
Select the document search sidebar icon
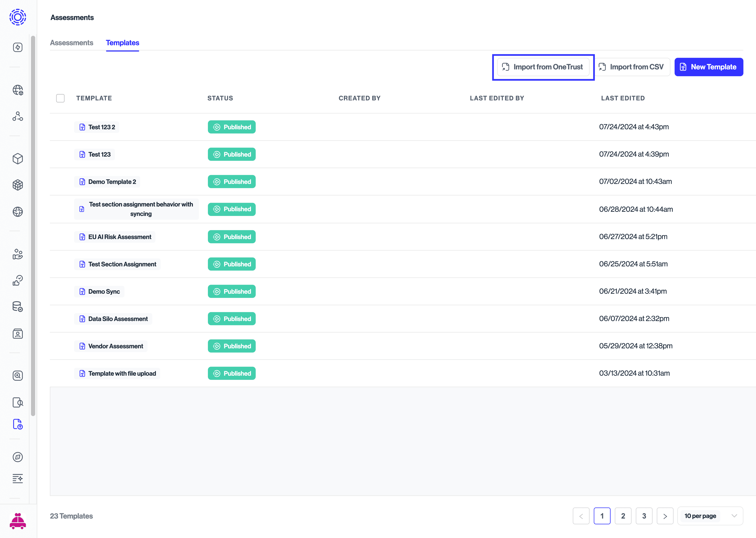pyautogui.click(x=18, y=402)
